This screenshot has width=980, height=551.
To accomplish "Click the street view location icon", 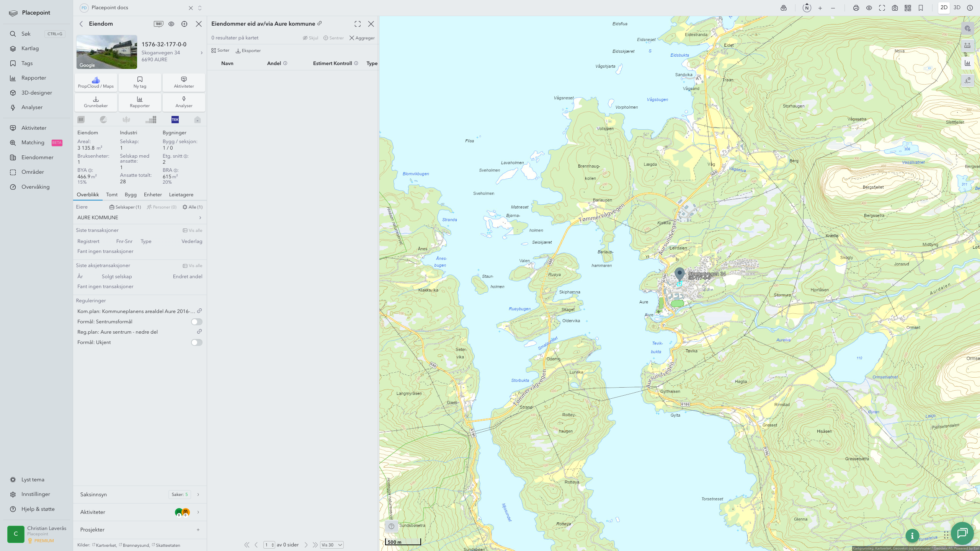I will point(784,8).
